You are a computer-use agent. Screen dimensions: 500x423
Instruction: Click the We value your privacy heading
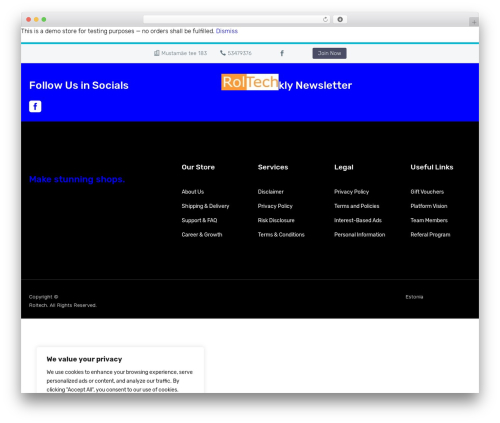pyautogui.click(x=84, y=359)
